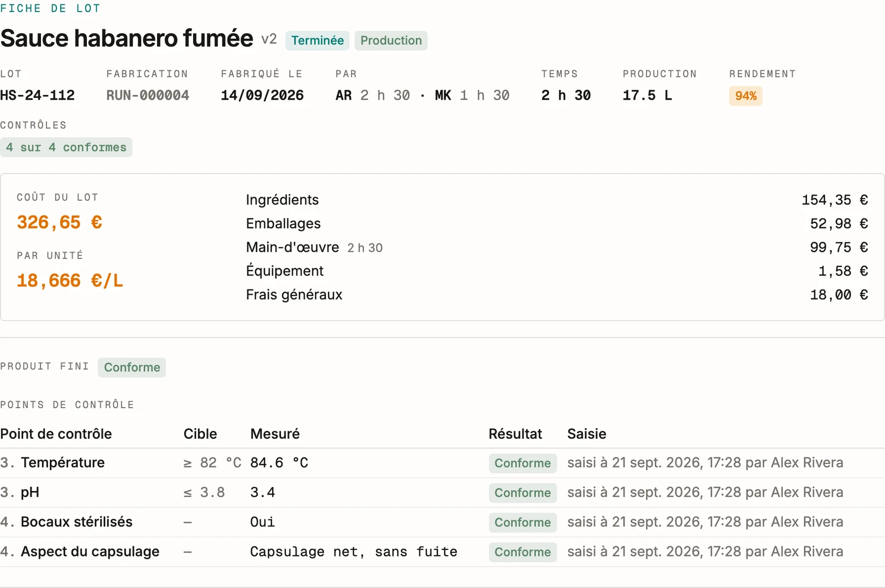Select the Aspect du capsulage row

[x=442, y=552]
